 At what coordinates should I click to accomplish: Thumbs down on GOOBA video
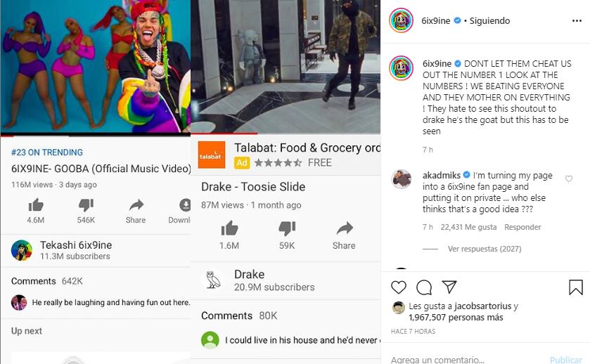[86, 205]
